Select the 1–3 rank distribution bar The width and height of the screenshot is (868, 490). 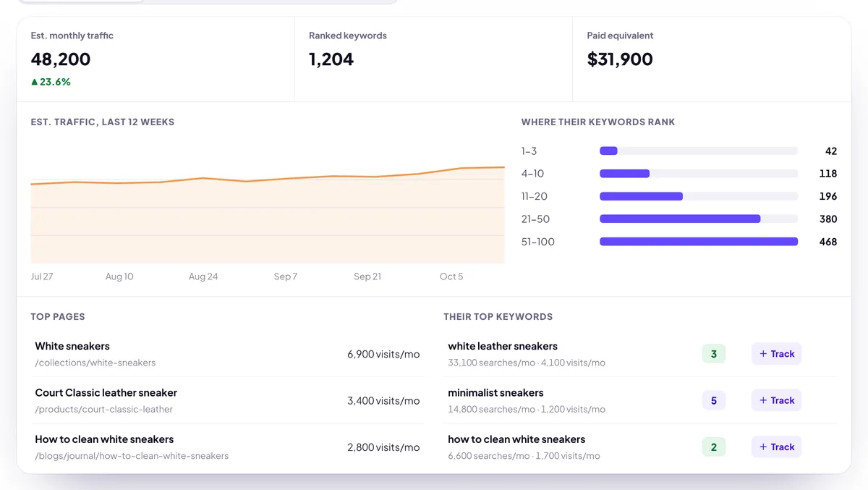[699, 151]
